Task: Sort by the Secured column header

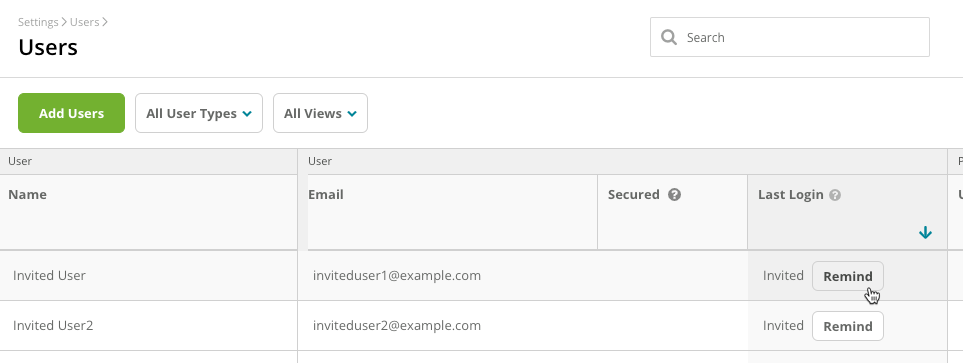Action: tap(633, 195)
